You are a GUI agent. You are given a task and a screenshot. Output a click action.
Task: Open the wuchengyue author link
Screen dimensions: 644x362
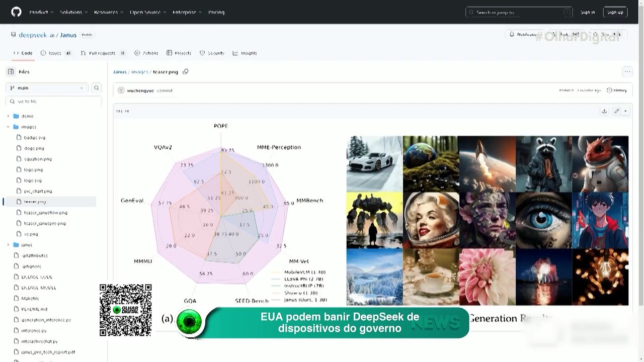[x=140, y=90]
